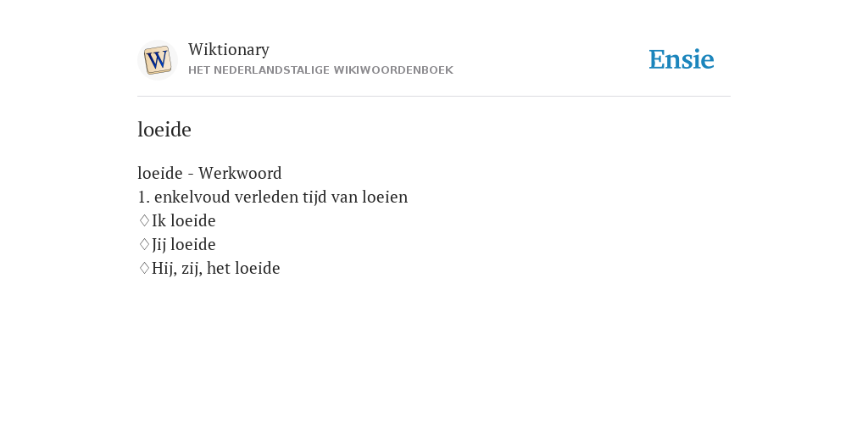
Task: Click the line loeide - Werkwoord
Action: (210, 173)
